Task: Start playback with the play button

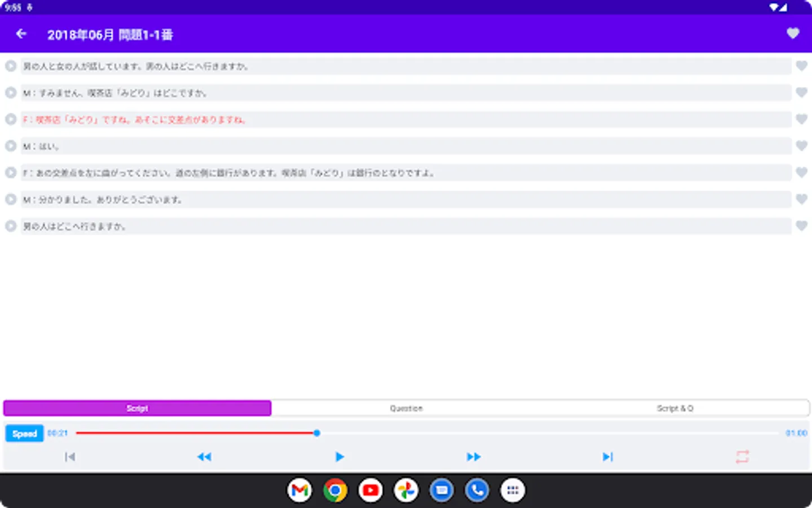Action: pyautogui.click(x=339, y=457)
